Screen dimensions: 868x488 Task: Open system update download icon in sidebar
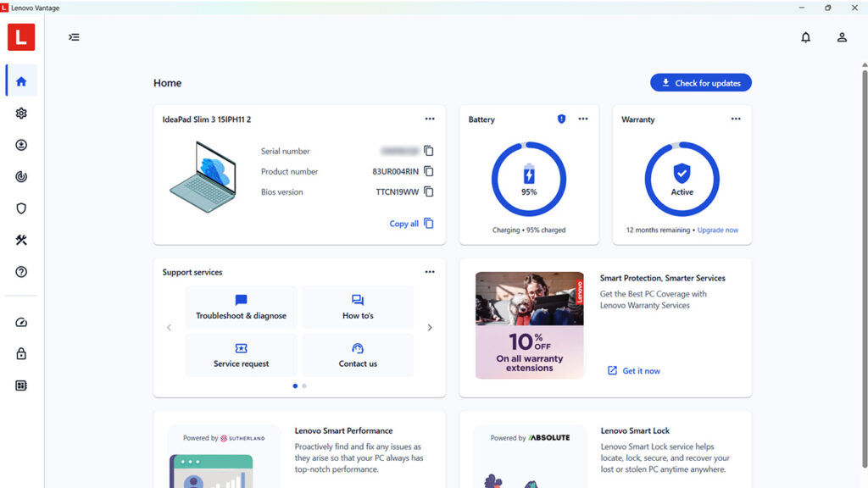pyautogui.click(x=21, y=145)
